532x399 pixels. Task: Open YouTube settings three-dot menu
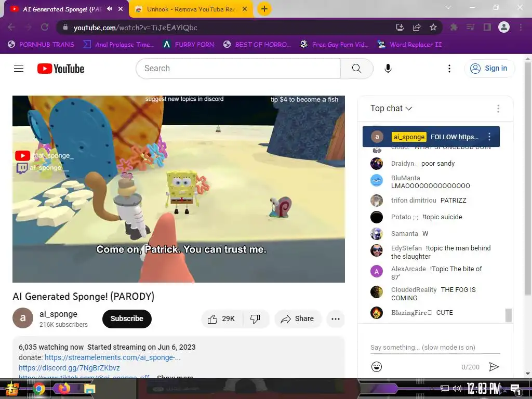pyautogui.click(x=449, y=69)
